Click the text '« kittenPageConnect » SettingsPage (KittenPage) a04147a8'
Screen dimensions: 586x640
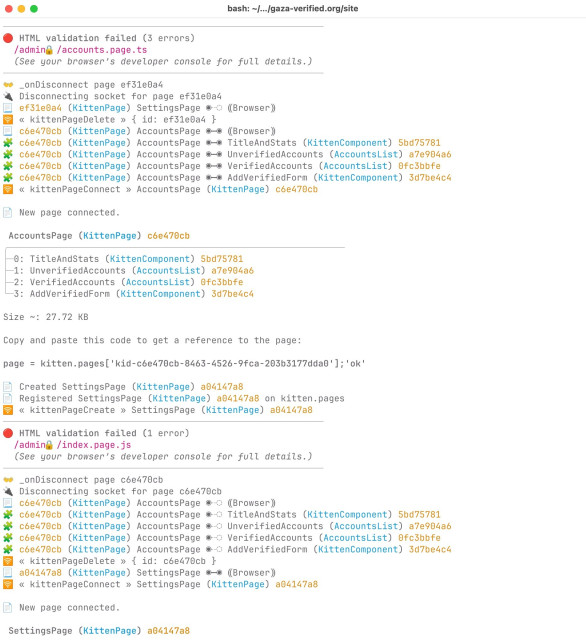click(x=168, y=584)
